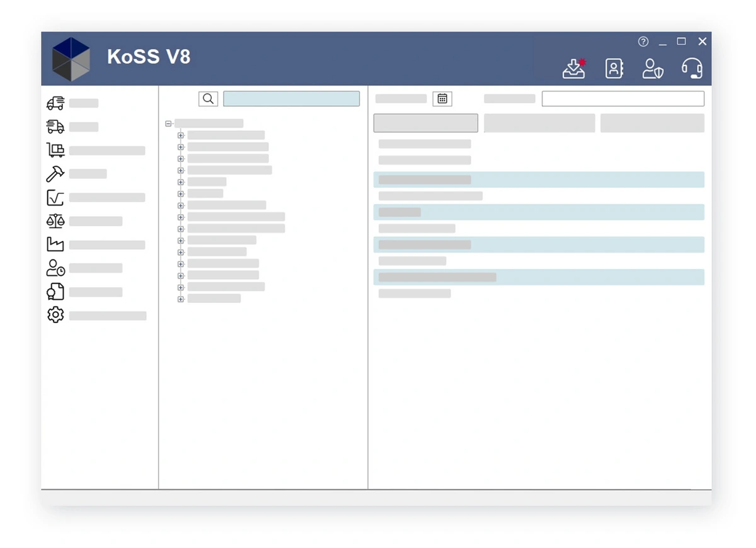Collapse the root tree node
The width and height of the screenshot is (756, 548).
coord(168,123)
